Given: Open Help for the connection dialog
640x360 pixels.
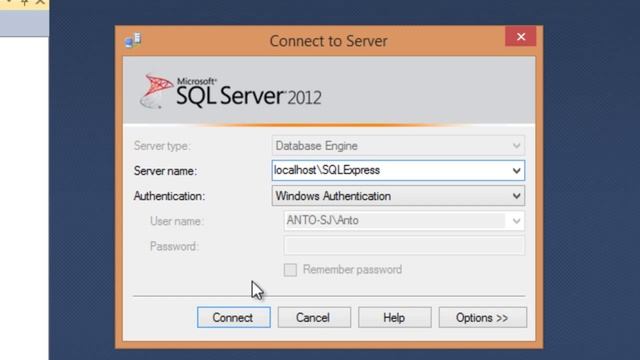Looking at the screenshot, I should click(x=394, y=318).
